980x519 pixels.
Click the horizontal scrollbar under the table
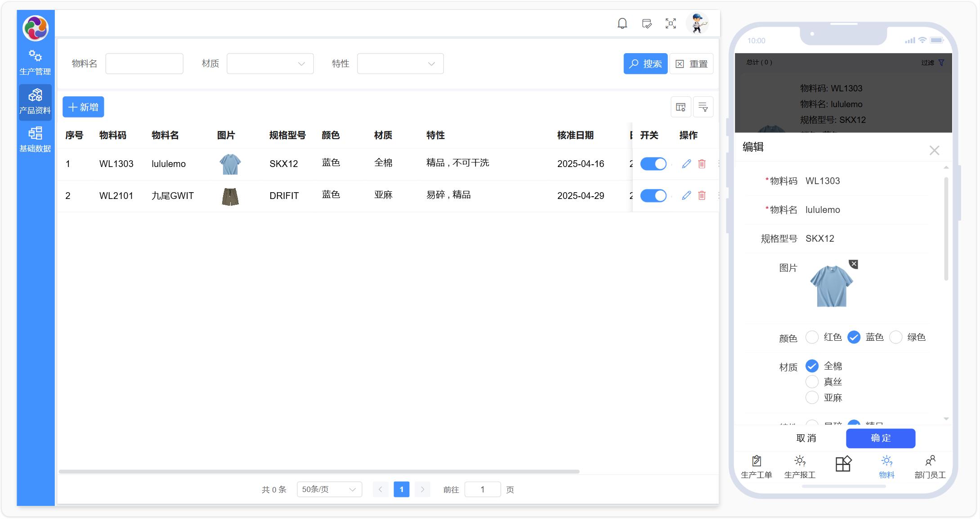[x=319, y=471]
